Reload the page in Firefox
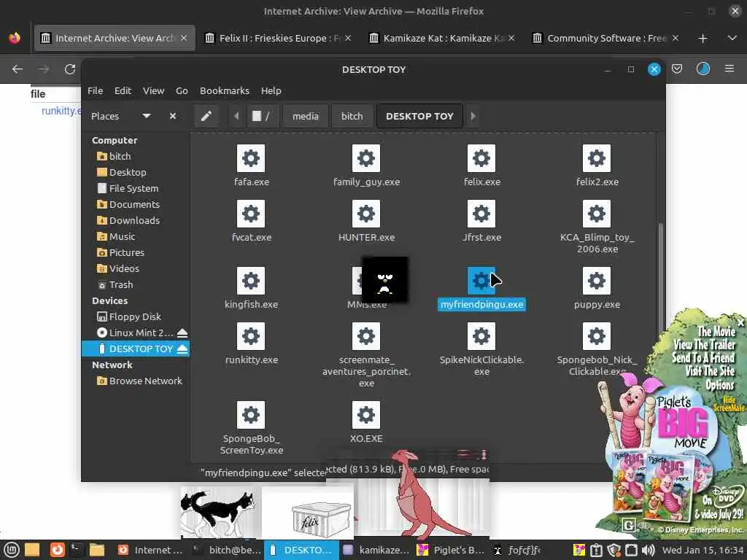The width and height of the screenshot is (747, 560). coord(70,69)
